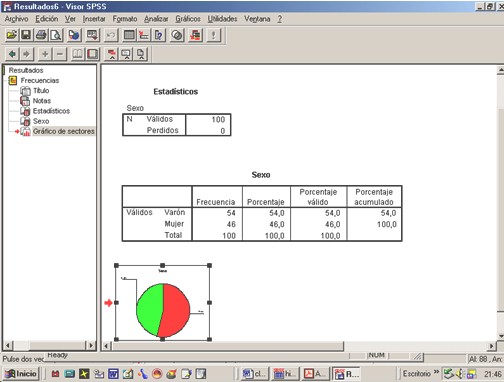This screenshot has width=504, height=382.
Task: Select Notas item in outline
Action: (42, 101)
